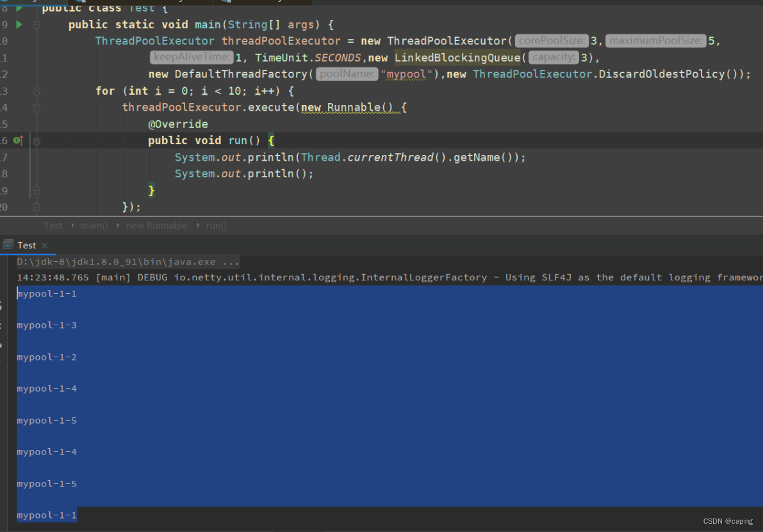The height and width of the screenshot is (532, 763).
Task: Collapse the anonymous Runnable block fold at line 20
Action: [37, 206]
